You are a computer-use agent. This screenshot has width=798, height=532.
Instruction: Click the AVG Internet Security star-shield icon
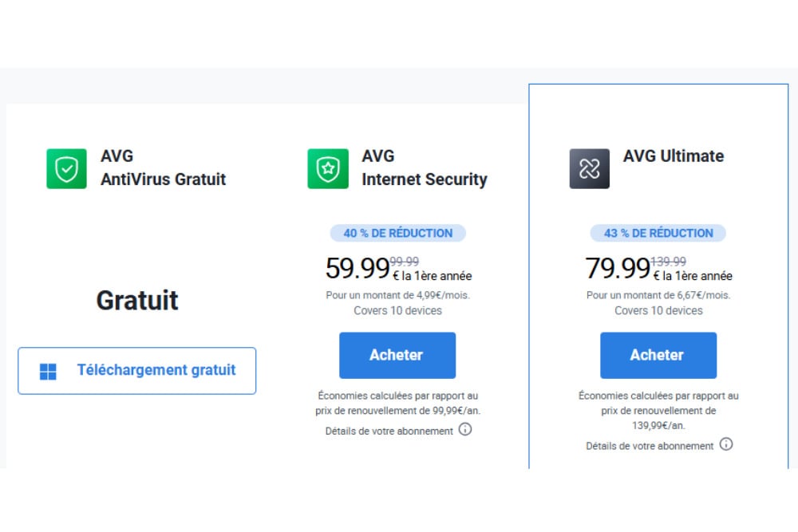328,169
